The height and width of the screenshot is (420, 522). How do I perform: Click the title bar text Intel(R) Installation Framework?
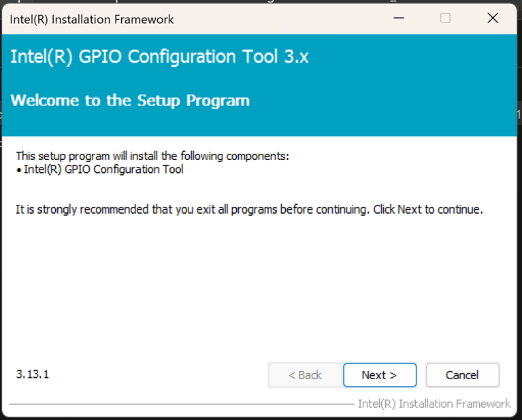pyautogui.click(x=92, y=19)
